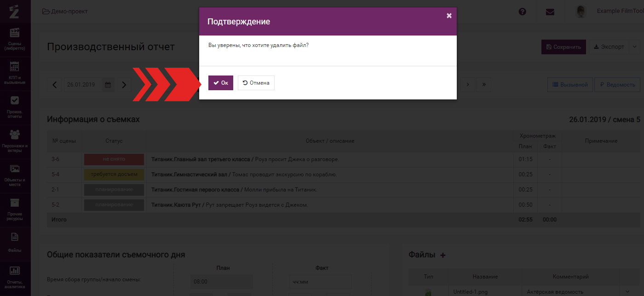Screen dimensions: 644x296
Task: Add a file with the plus icon
Action: [x=443, y=255]
